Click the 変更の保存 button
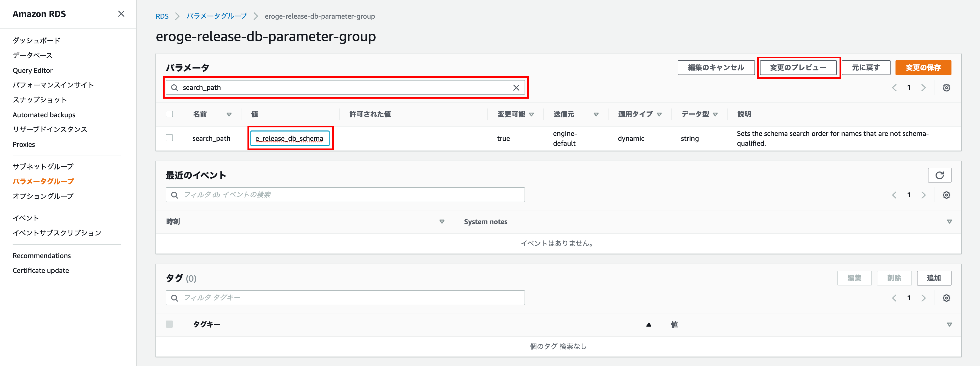Screen dimensions: 980x366 coord(923,68)
